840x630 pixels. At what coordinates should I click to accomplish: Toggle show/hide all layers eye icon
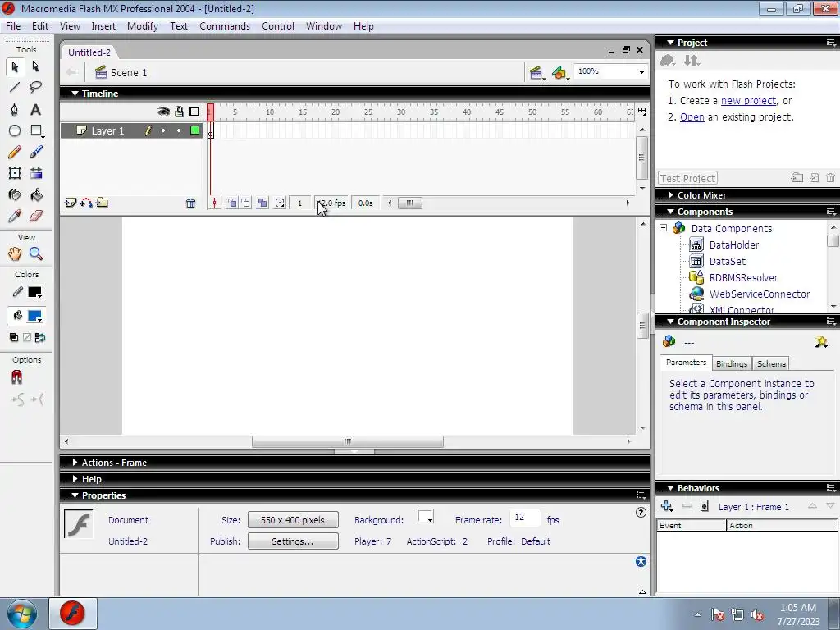click(x=163, y=112)
